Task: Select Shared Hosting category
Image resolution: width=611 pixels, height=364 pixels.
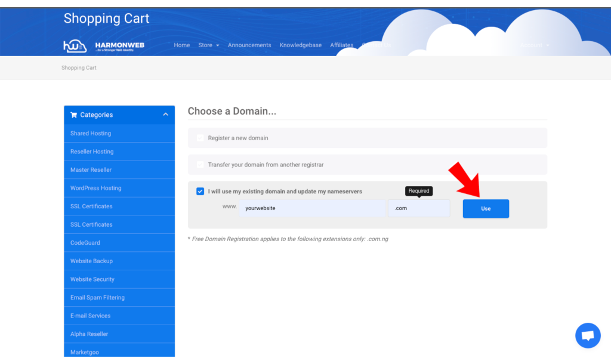Action: click(x=91, y=134)
